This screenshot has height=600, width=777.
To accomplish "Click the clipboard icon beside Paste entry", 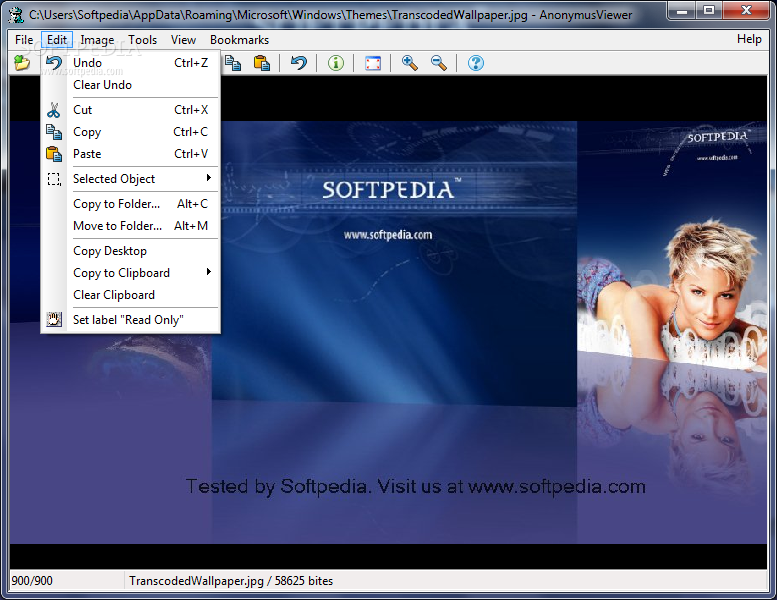I will click(54, 154).
